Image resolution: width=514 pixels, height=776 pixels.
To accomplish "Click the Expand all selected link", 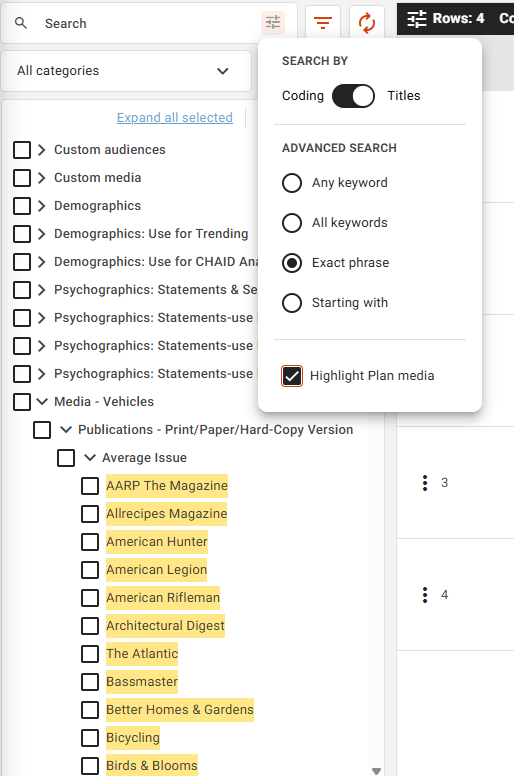I will 175,118.
